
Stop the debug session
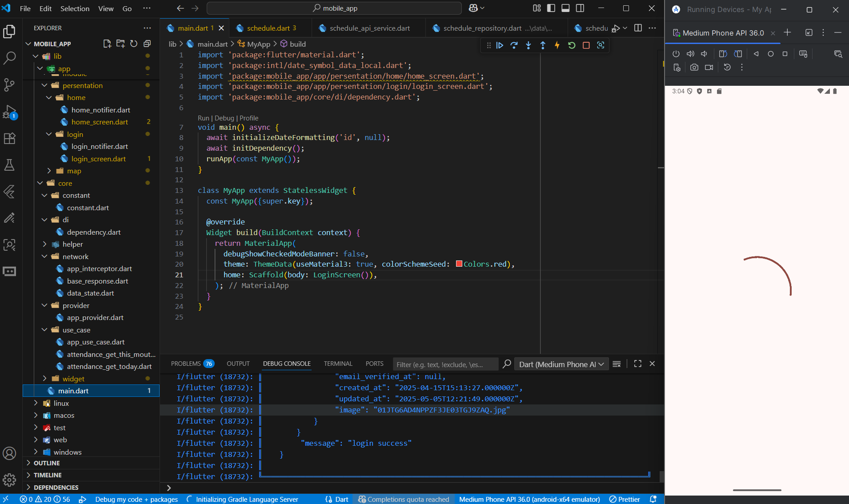(x=586, y=45)
